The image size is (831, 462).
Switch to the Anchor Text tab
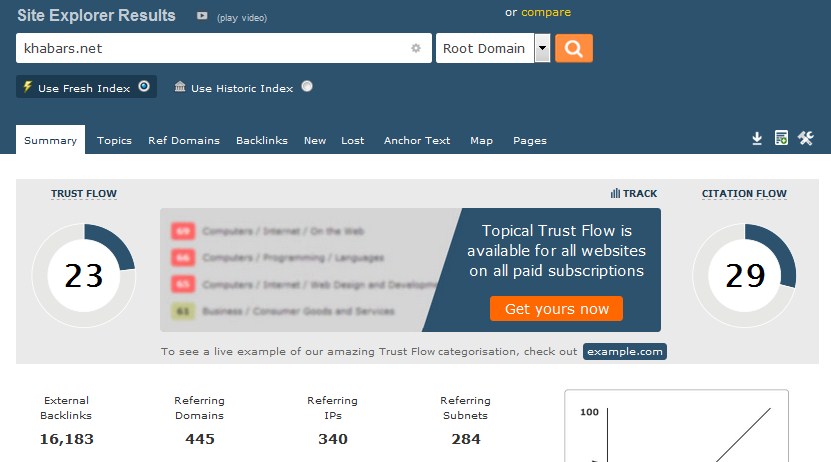click(x=417, y=140)
